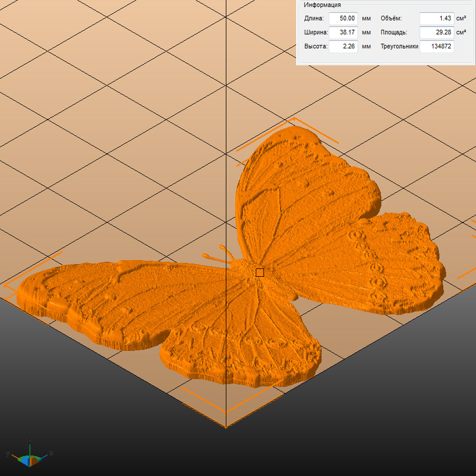Image resolution: width=476 pixels, height=476 pixels.
Task: Click the orange bounding box corner above the upper wing
Action: click(294, 119)
